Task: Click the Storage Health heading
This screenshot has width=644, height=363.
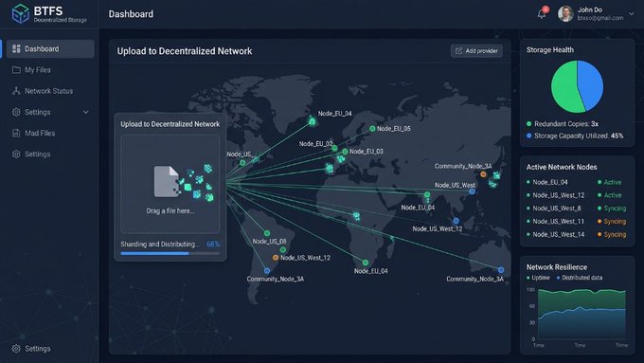Action: [x=550, y=49]
